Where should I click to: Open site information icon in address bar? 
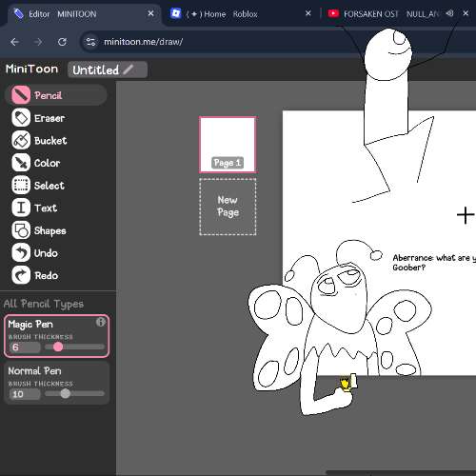point(90,42)
